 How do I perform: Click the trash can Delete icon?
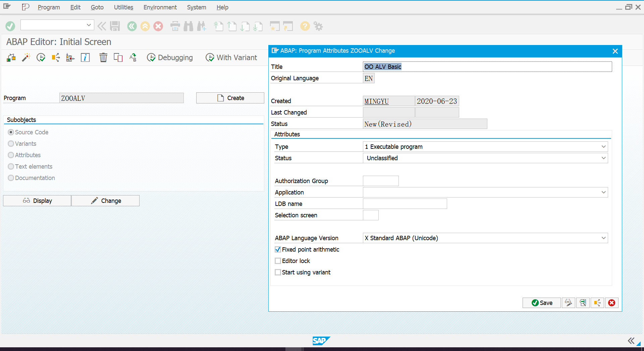click(x=103, y=57)
